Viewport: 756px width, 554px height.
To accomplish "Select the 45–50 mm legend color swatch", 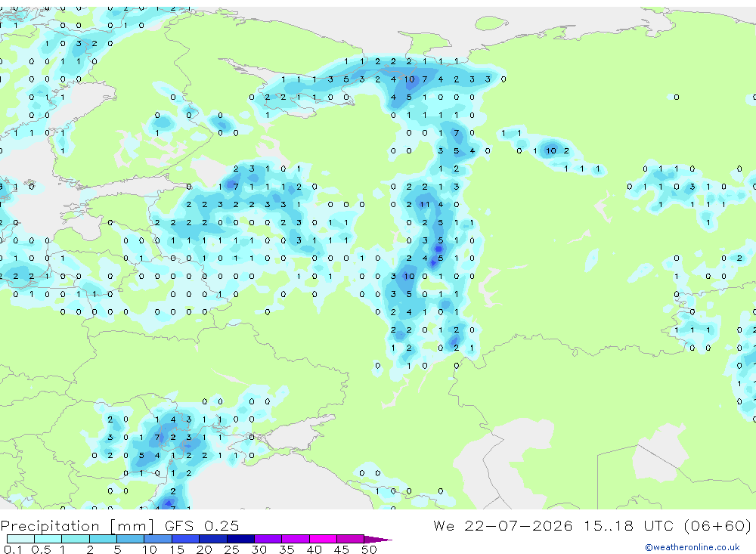I will [351, 539].
